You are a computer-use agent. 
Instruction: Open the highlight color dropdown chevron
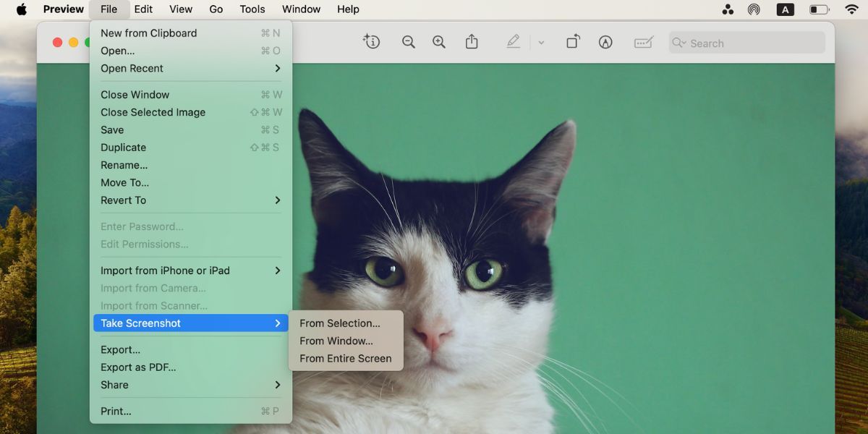click(541, 41)
